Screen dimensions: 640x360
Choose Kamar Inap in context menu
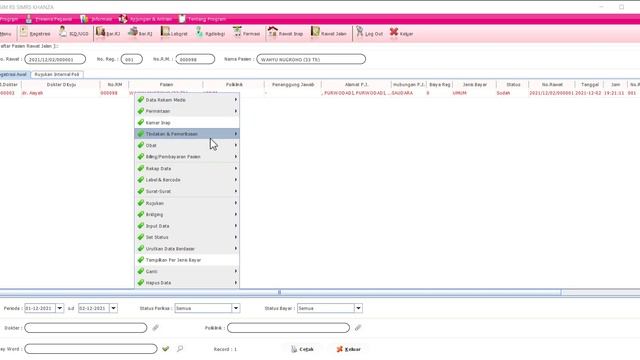pos(187,122)
